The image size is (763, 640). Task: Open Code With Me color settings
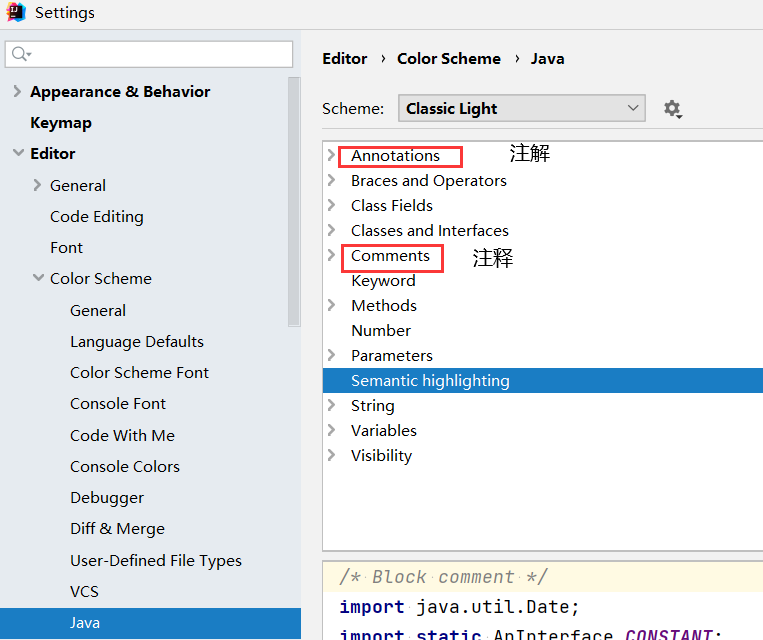[122, 435]
